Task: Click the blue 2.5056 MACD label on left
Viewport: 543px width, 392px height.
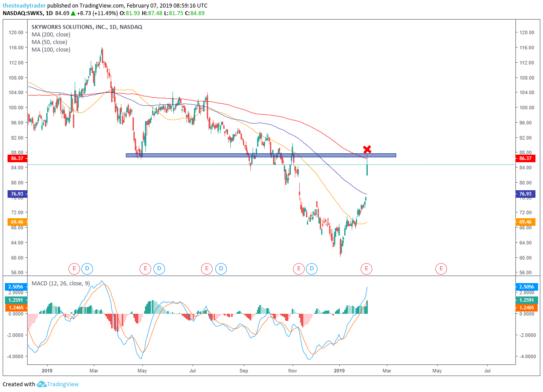Action: tap(15, 287)
